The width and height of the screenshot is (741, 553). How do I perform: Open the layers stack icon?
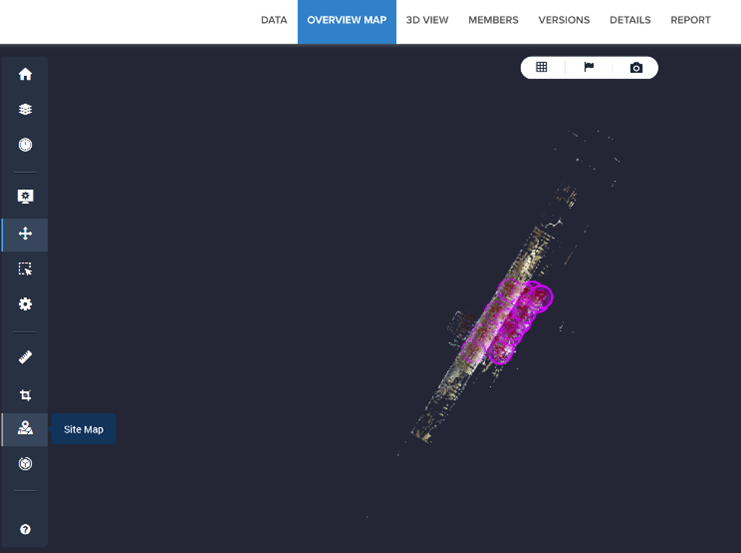(25, 109)
